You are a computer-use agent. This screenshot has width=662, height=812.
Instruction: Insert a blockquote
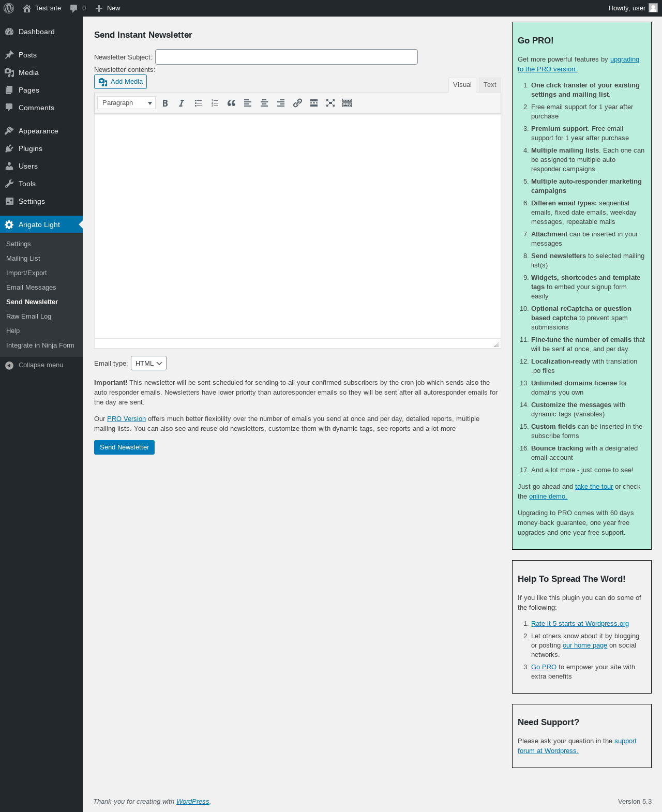tap(231, 103)
